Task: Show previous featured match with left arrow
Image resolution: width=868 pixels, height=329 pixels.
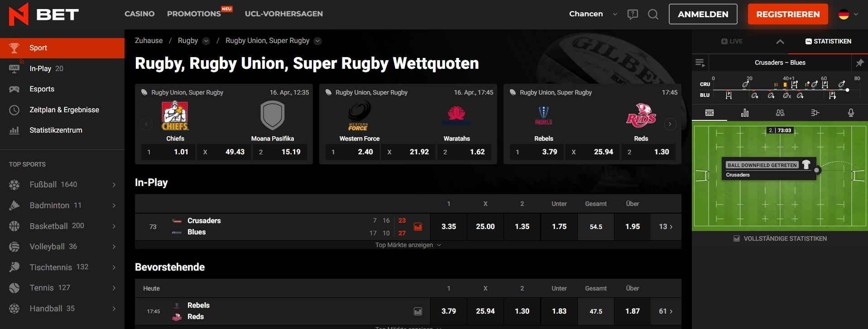Action: coord(146,124)
